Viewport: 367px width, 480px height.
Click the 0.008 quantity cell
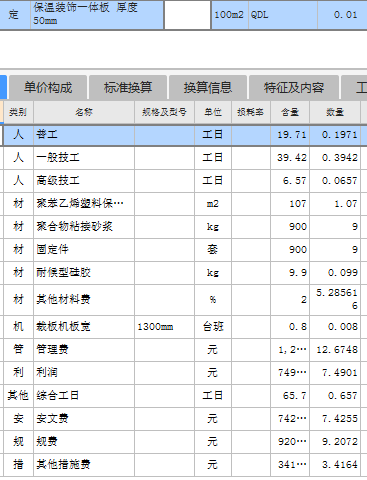pyautogui.click(x=335, y=326)
